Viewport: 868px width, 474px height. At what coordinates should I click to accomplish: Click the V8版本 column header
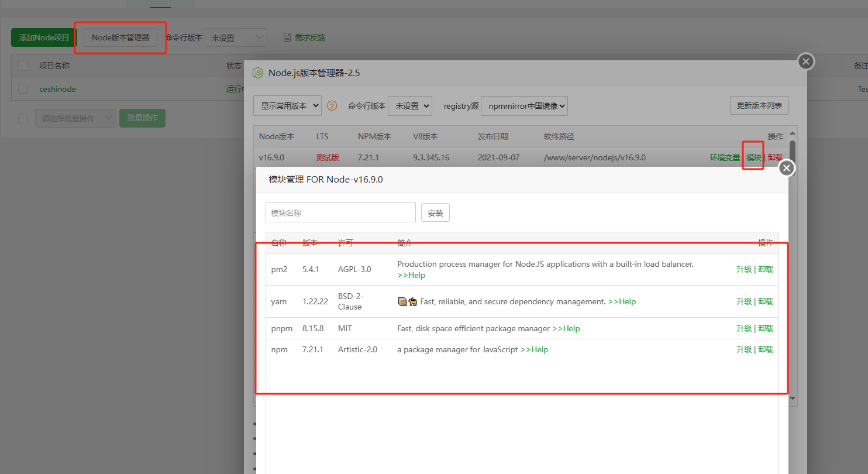click(x=425, y=136)
